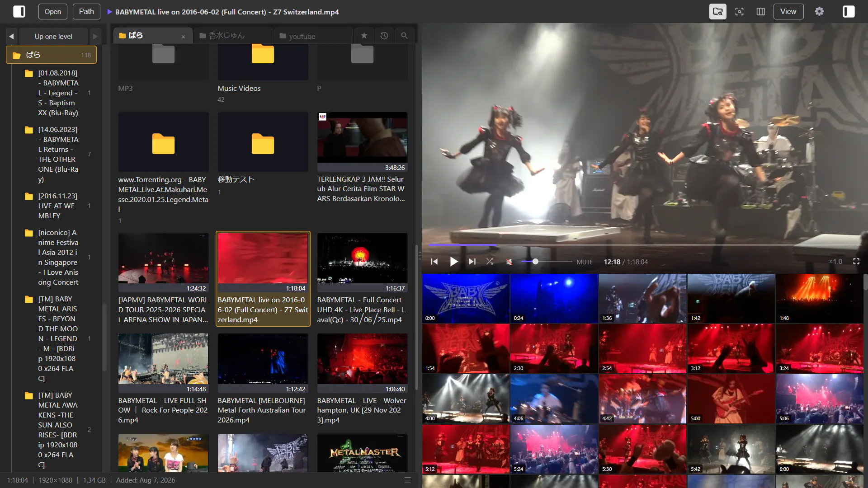Open the search magnifier in the tab bar
The image size is (868, 488).
[405, 36]
